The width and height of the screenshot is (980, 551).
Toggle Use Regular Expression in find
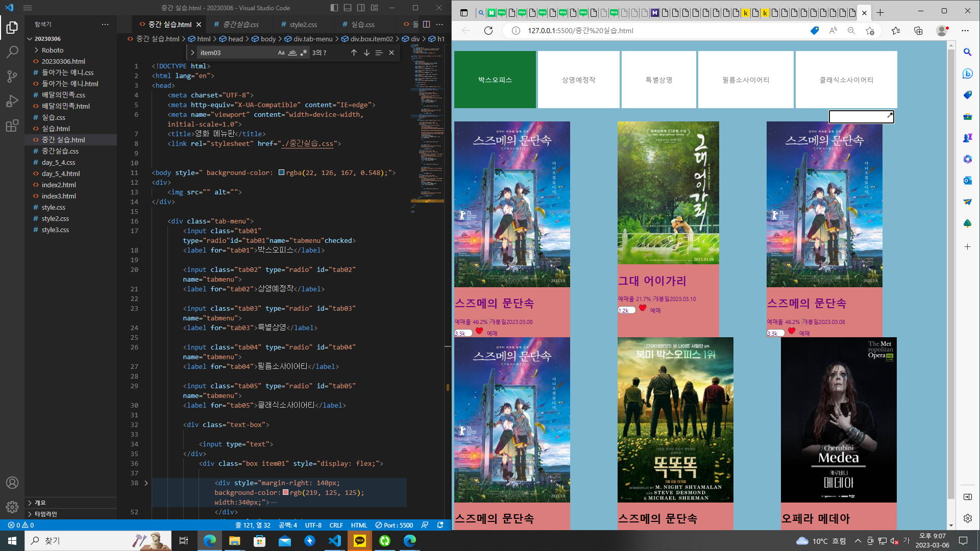(304, 53)
